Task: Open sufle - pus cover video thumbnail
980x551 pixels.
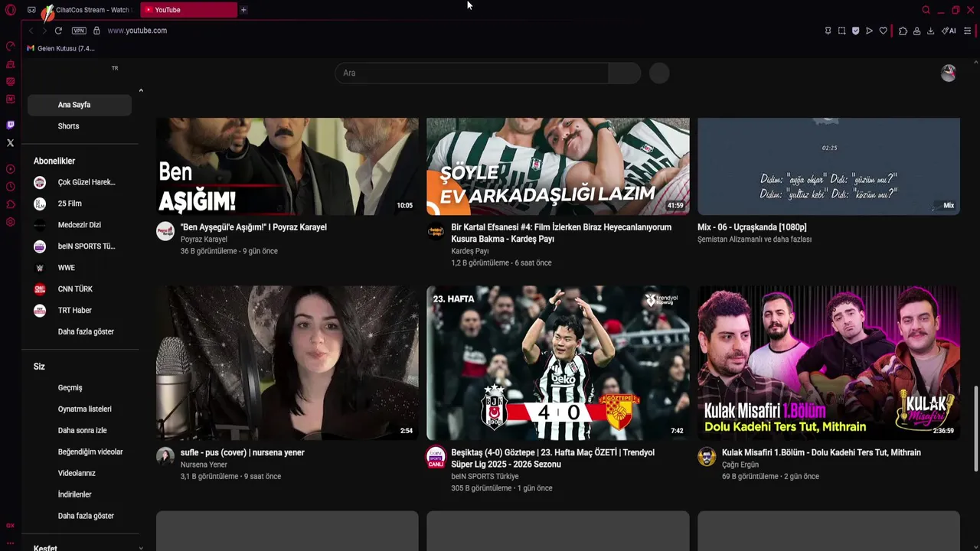Action: point(287,364)
